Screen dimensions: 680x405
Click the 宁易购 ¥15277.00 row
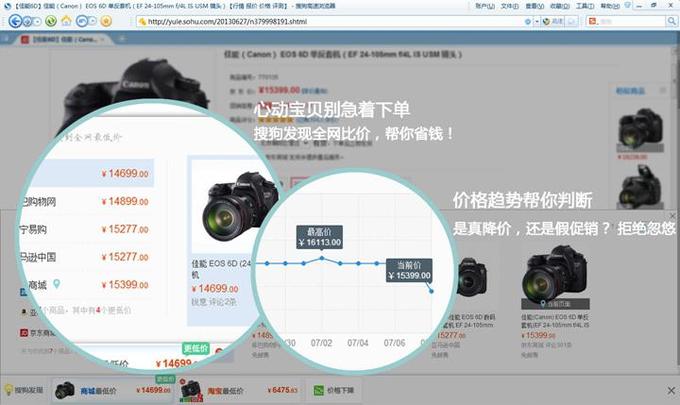click(x=86, y=229)
